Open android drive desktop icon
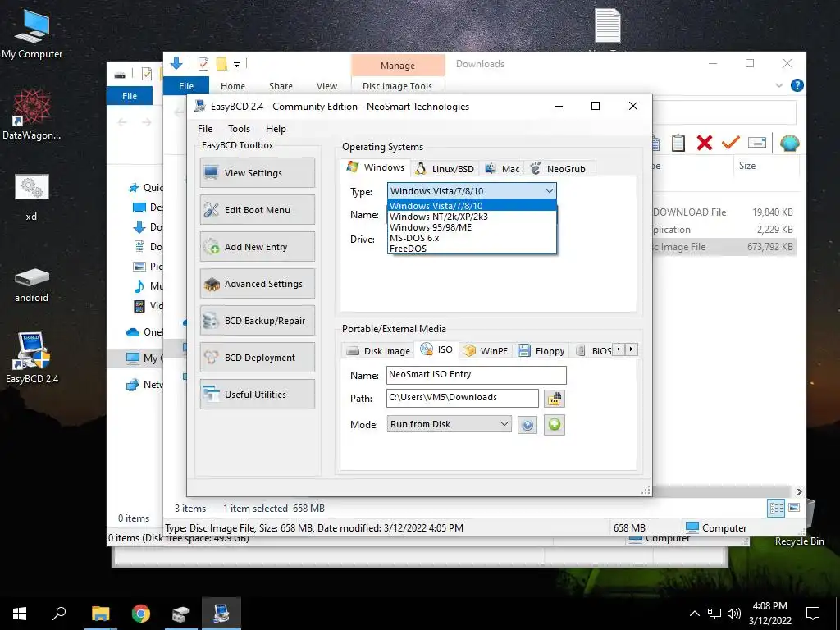The height and width of the screenshot is (630, 840). (32, 285)
